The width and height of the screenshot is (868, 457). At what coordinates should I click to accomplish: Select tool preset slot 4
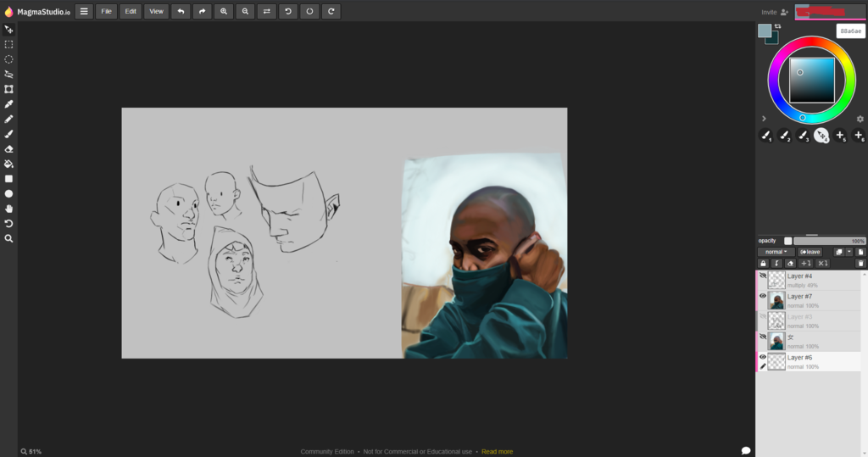pyautogui.click(x=821, y=135)
